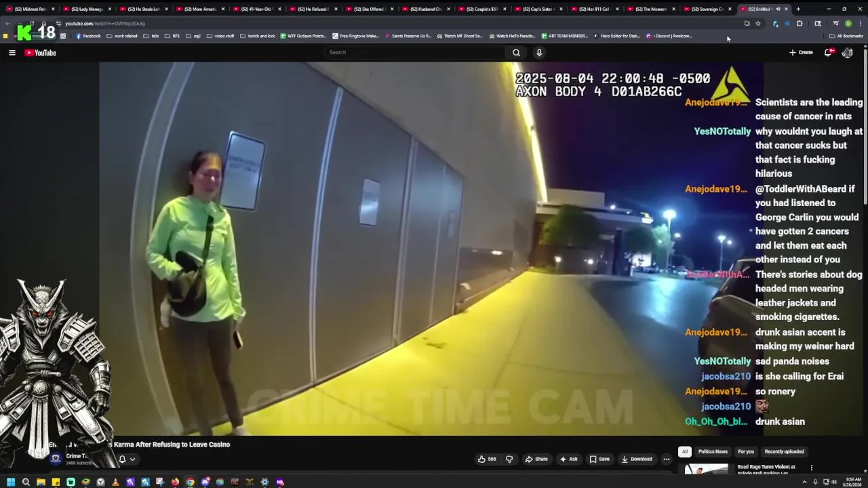Open the Discord bookmark

coord(669,36)
